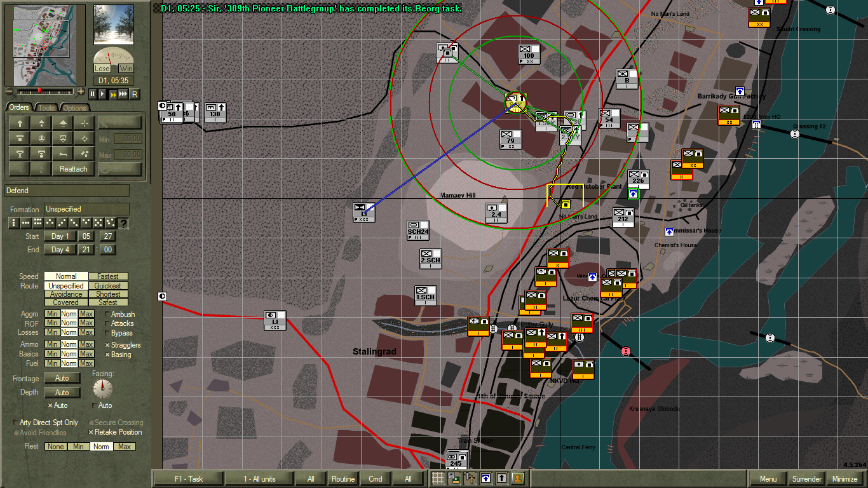This screenshot has width=868, height=488.
Task: Open the End Day 4 selector
Action: 60,250
